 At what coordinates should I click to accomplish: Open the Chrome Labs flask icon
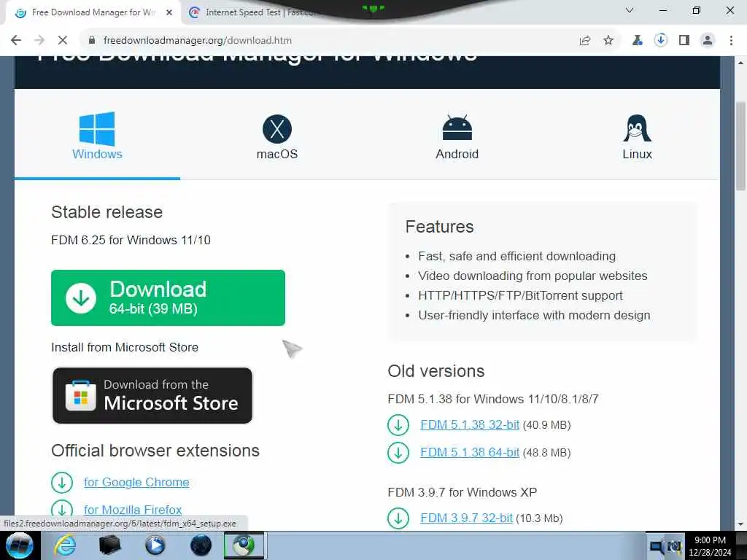[x=637, y=41]
